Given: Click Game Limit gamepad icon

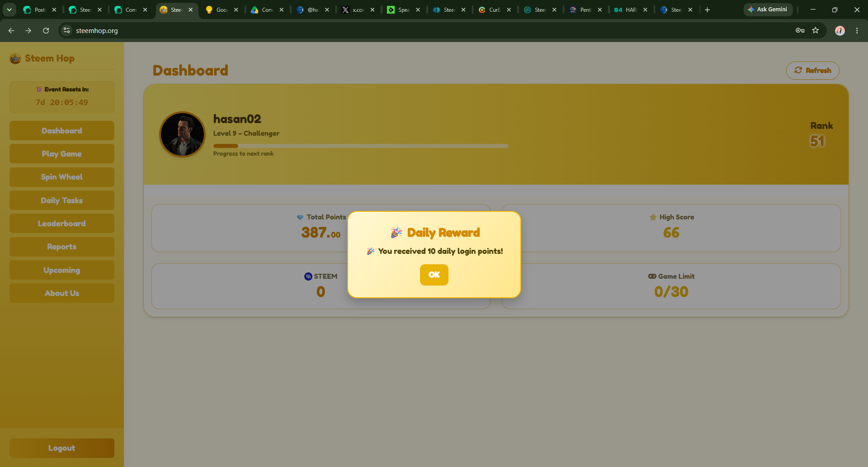Looking at the screenshot, I should click(652, 276).
